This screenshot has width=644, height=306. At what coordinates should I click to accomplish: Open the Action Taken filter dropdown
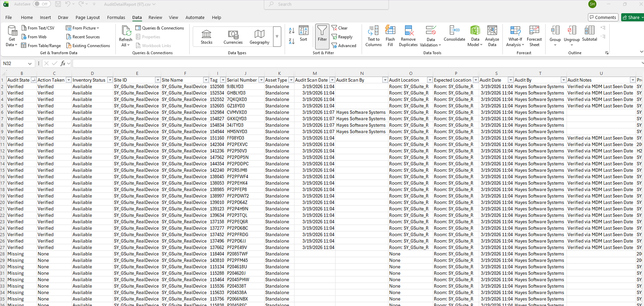point(69,80)
